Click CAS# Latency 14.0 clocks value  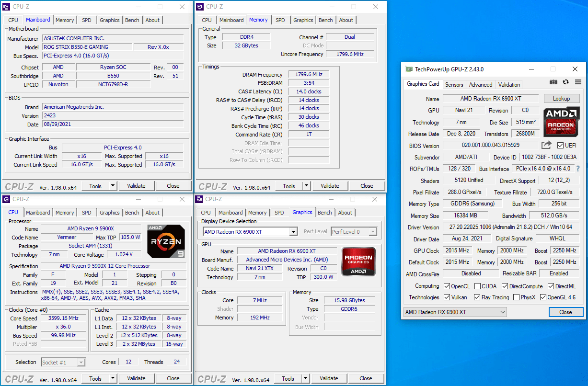tap(309, 91)
